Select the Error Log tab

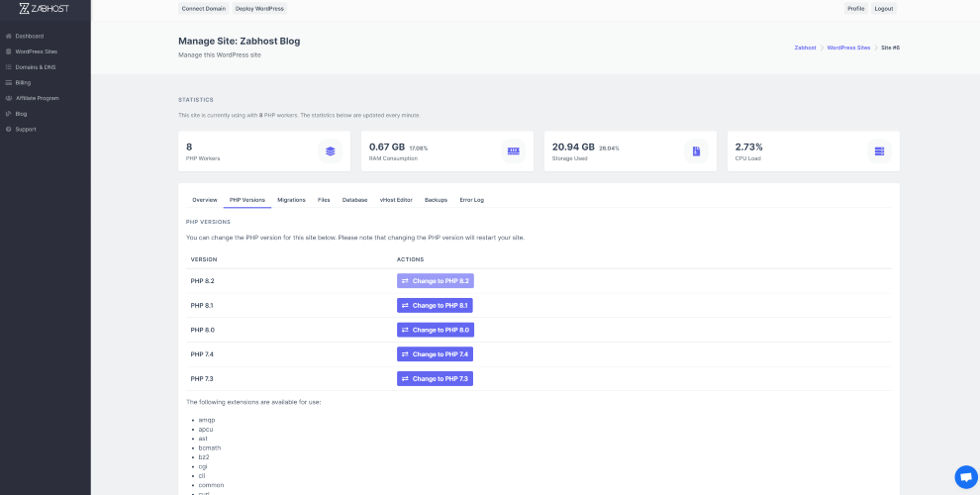pyautogui.click(x=472, y=200)
